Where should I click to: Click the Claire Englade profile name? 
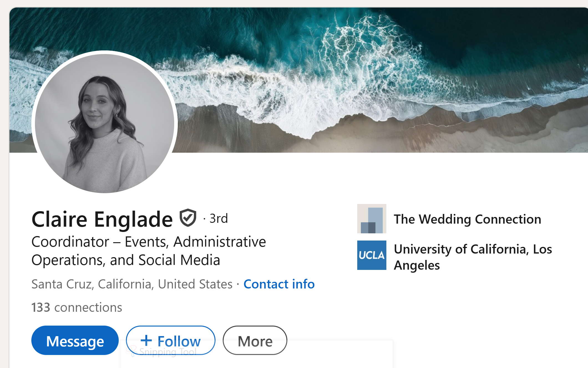click(x=102, y=219)
